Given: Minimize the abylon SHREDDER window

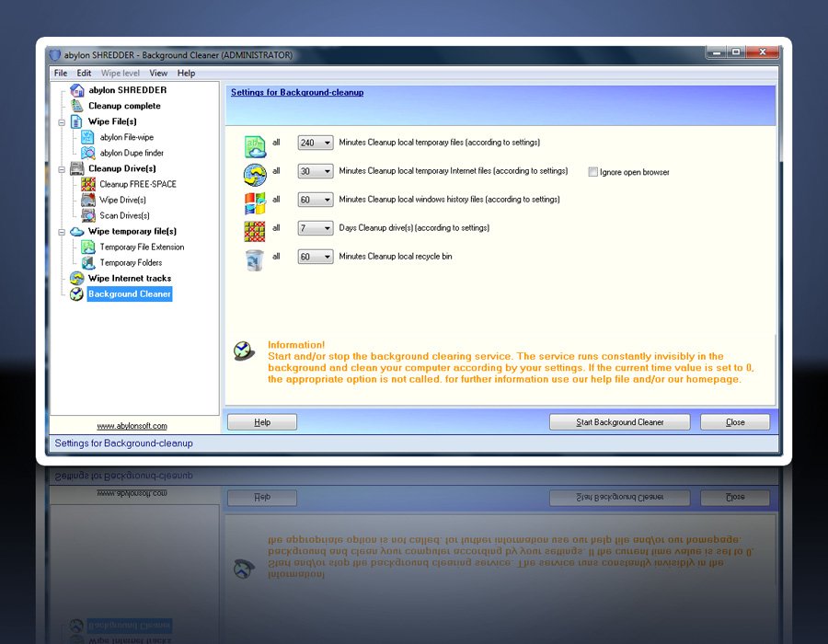Looking at the screenshot, I should [x=716, y=52].
